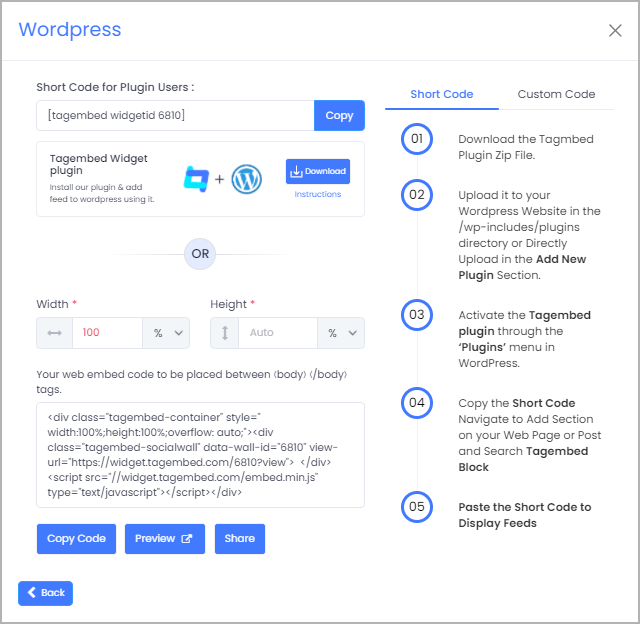Click the step 04 circle
This screenshot has height=624, width=640.
pyautogui.click(x=417, y=403)
